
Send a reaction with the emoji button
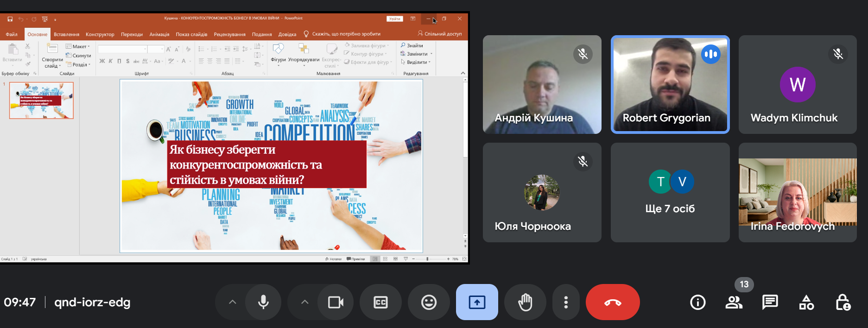pos(429,302)
